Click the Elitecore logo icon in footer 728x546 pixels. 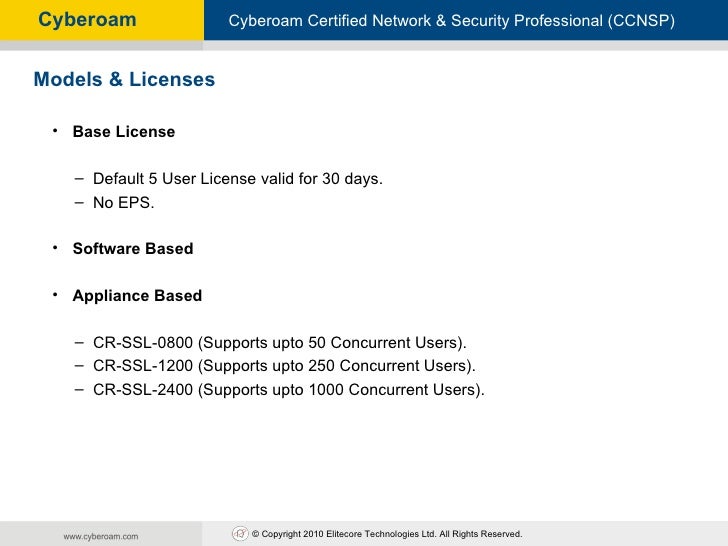point(240,533)
